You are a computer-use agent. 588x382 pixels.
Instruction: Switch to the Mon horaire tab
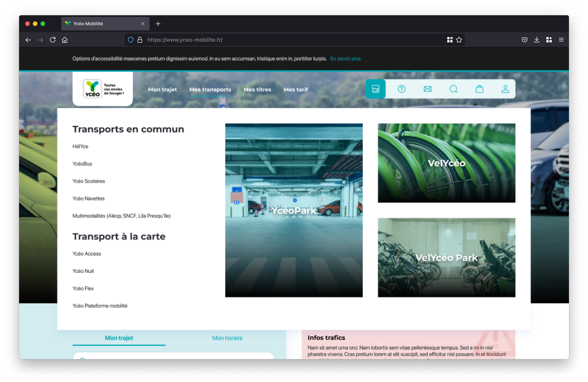tap(228, 338)
